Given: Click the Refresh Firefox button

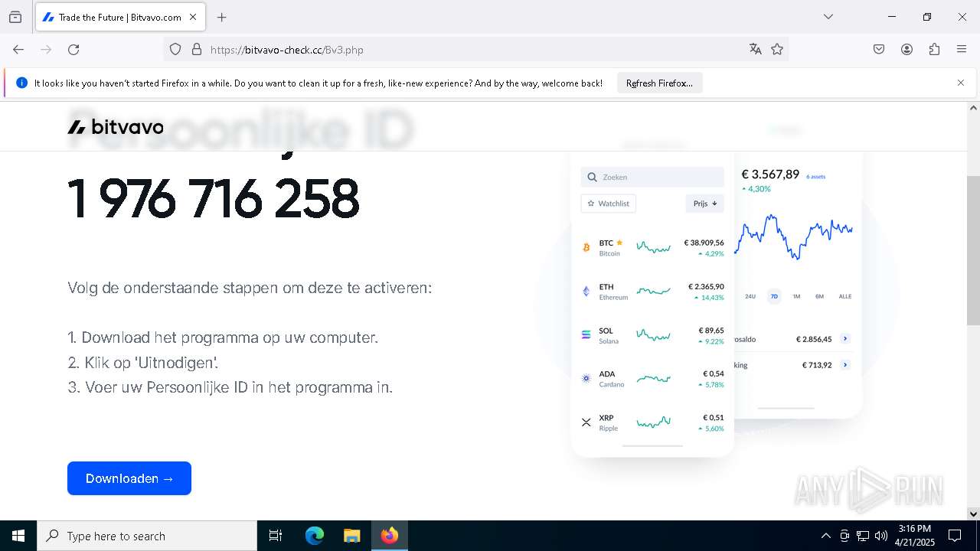Looking at the screenshot, I should click(659, 83).
